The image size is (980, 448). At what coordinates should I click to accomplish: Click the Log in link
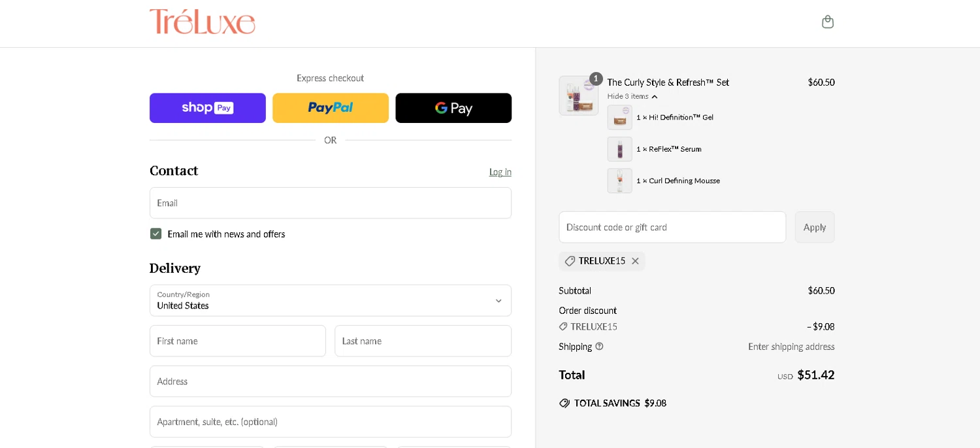click(500, 172)
